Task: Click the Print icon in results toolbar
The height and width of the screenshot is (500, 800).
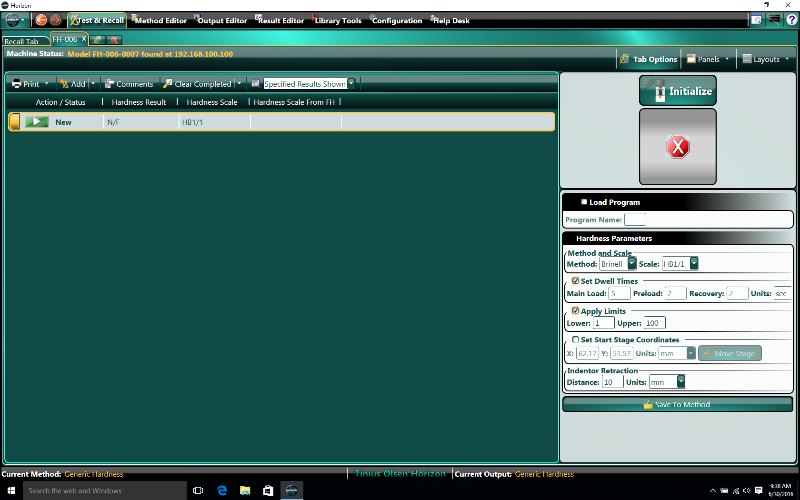Action: click(x=17, y=84)
